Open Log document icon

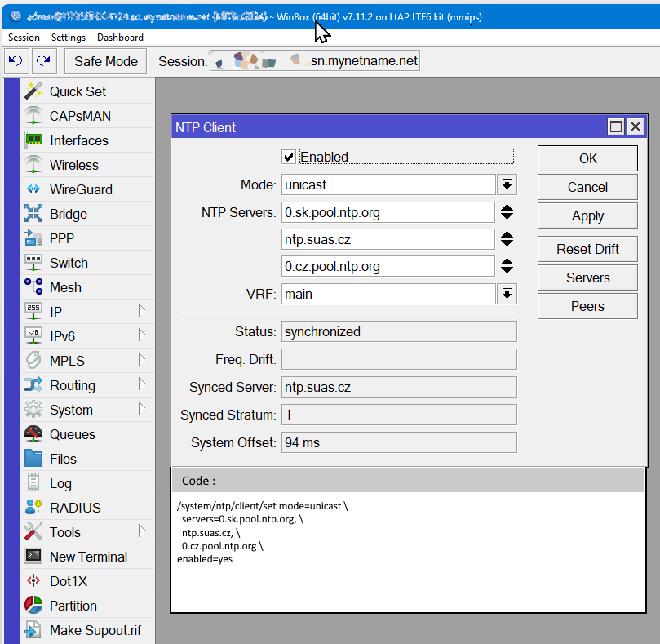[33, 482]
